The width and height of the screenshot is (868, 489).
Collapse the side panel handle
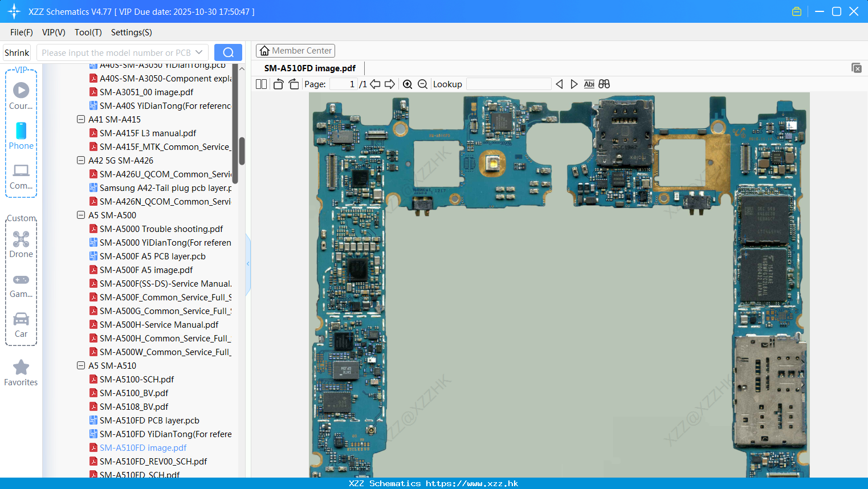point(248,264)
